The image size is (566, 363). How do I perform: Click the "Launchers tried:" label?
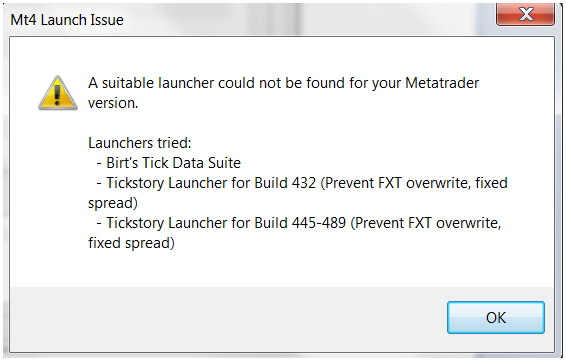(x=140, y=143)
